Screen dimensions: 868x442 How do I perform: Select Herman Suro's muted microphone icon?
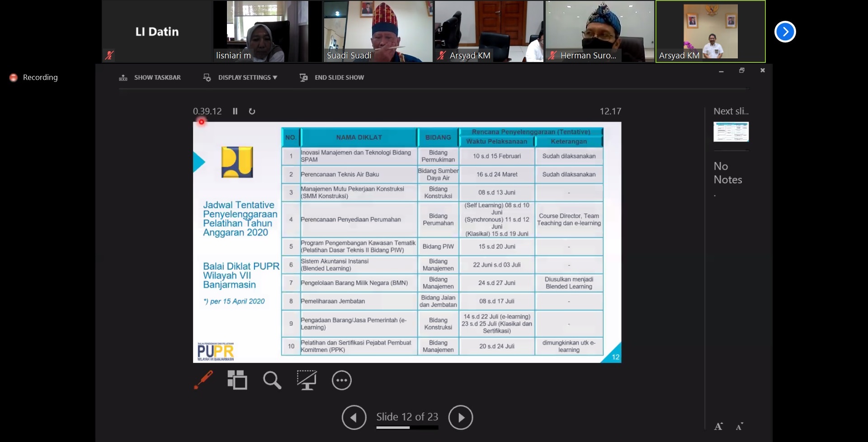(x=552, y=55)
